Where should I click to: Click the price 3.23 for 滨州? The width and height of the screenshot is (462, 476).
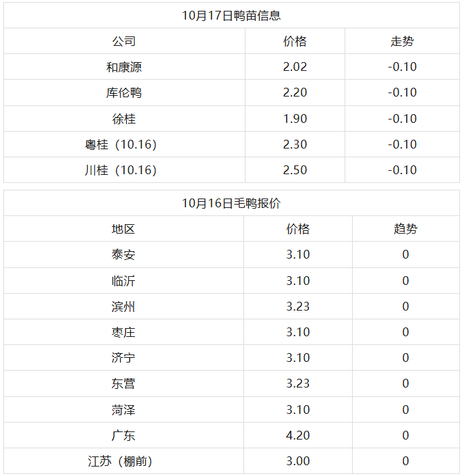pos(298,307)
